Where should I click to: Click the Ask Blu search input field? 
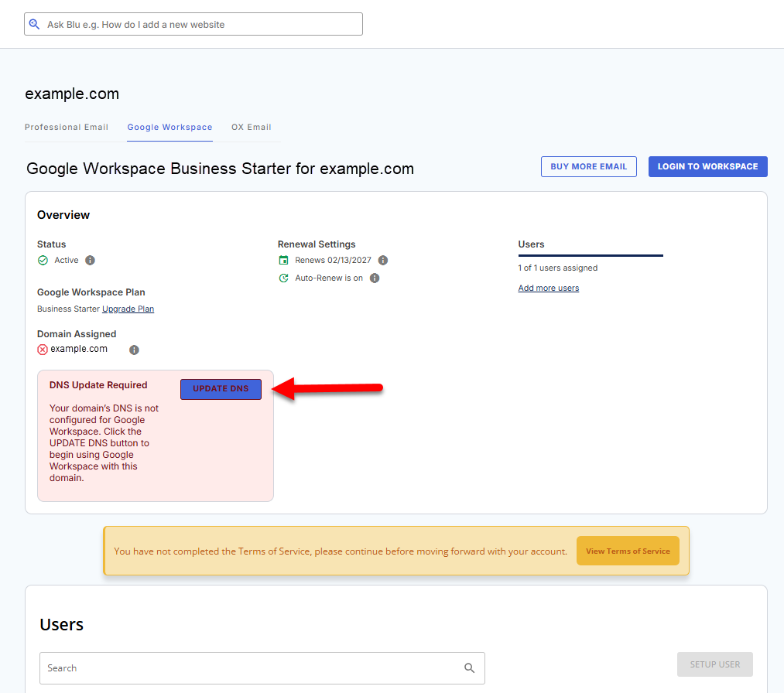pos(193,24)
